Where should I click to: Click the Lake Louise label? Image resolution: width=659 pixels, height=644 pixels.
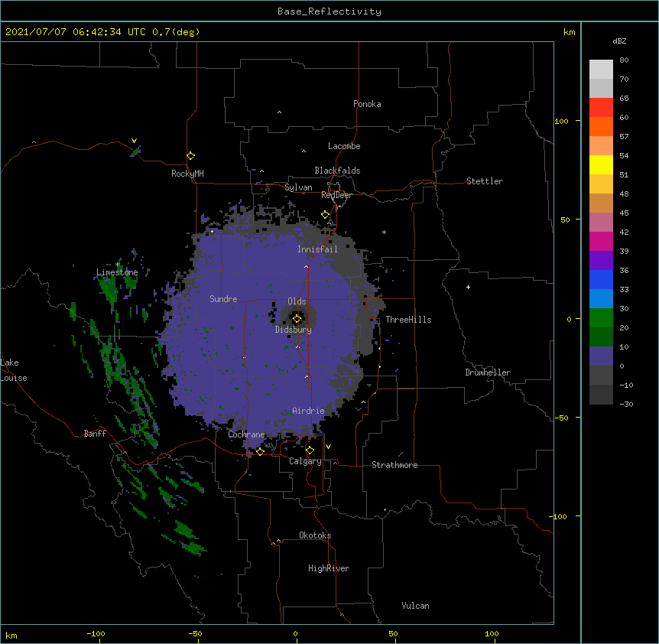tap(14, 370)
